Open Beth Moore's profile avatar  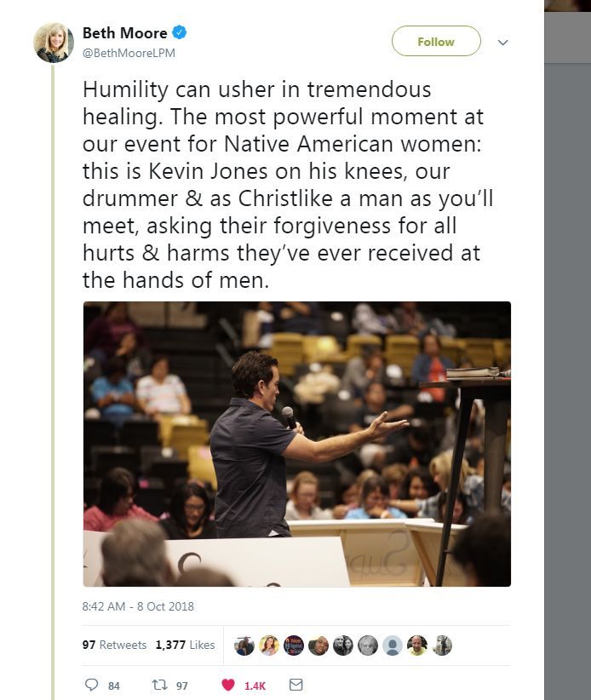click(x=54, y=43)
